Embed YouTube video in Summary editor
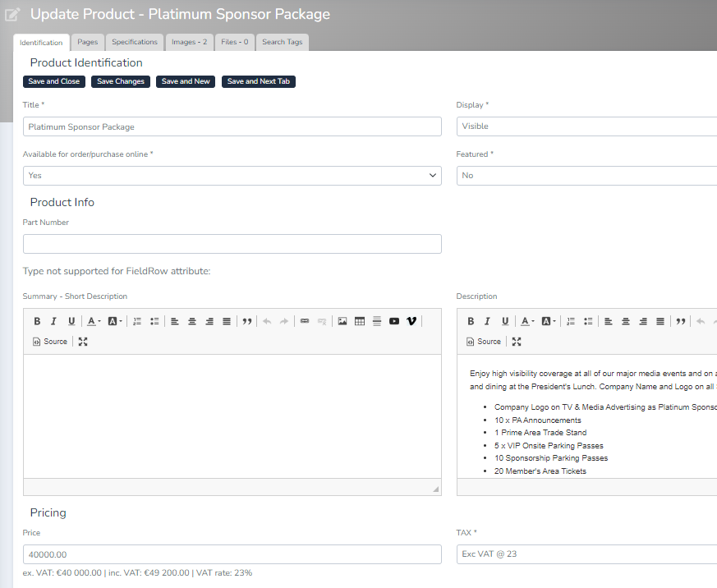717x588 pixels. point(394,321)
